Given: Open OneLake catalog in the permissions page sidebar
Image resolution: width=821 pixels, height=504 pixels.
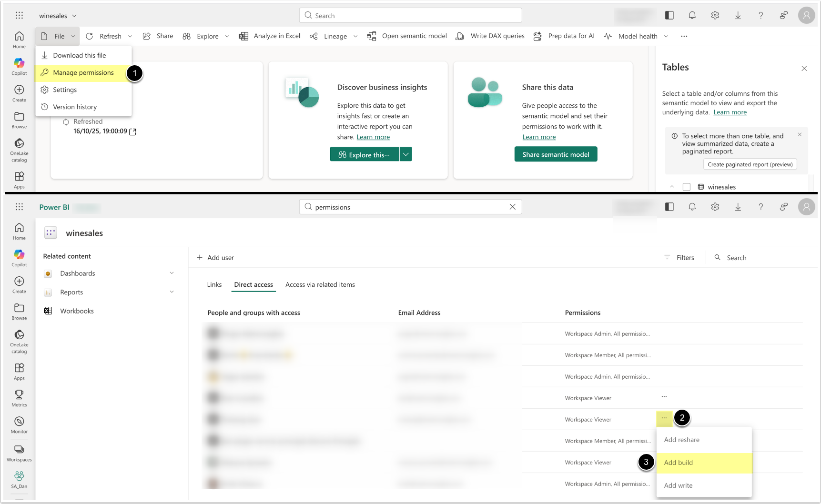Looking at the screenshot, I should click(x=19, y=342).
